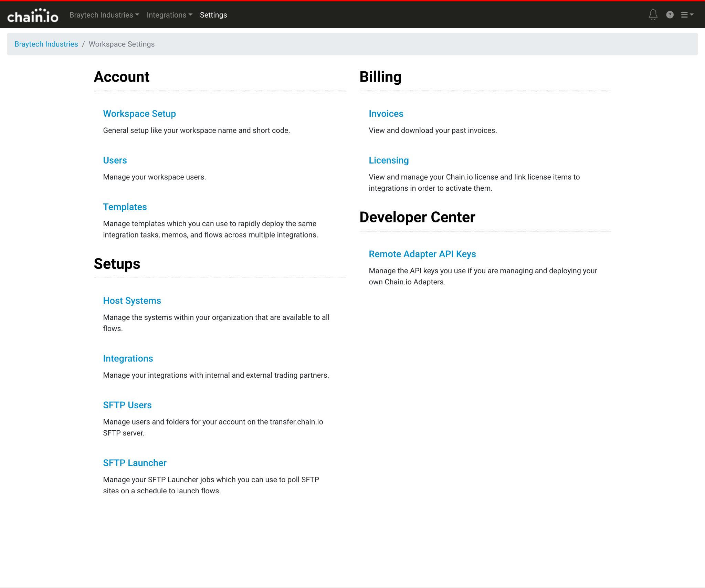Click the Account section heading
The height and width of the screenshot is (588, 705).
click(x=122, y=77)
